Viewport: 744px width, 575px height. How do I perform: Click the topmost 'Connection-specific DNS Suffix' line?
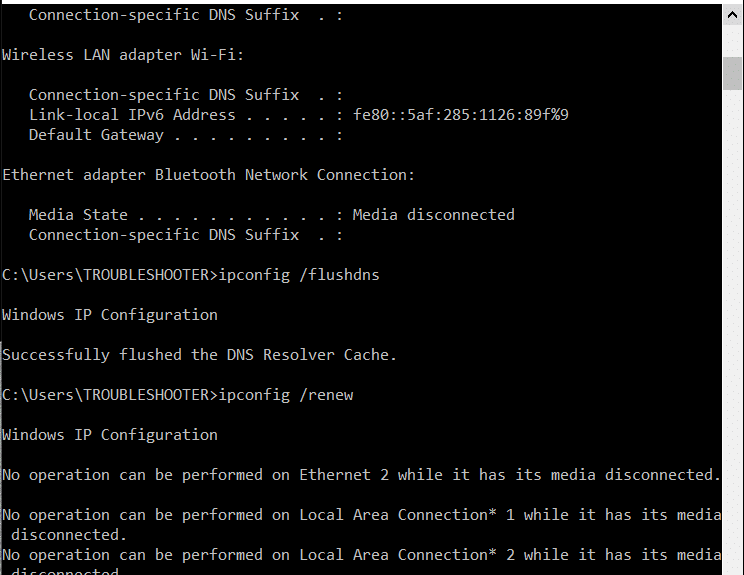click(x=164, y=15)
